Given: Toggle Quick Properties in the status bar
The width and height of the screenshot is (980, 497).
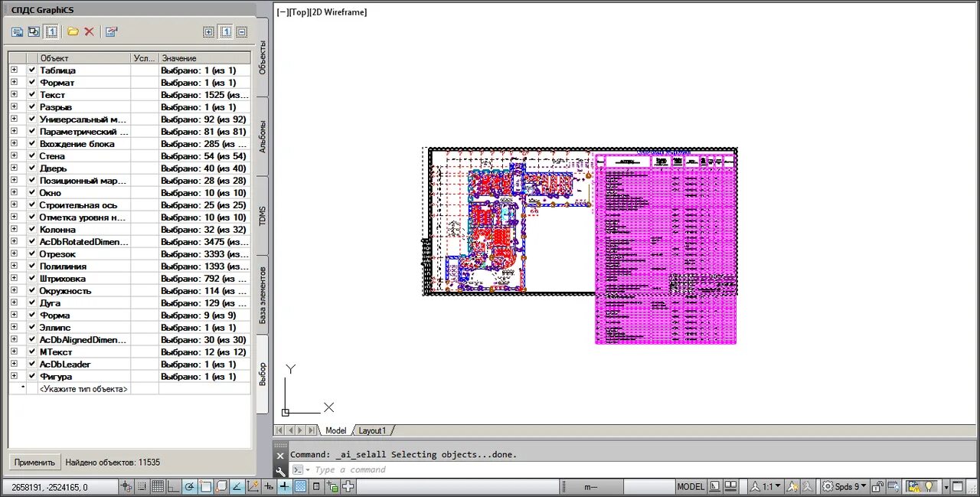Looking at the screenshot, I should tap(316, 486).
